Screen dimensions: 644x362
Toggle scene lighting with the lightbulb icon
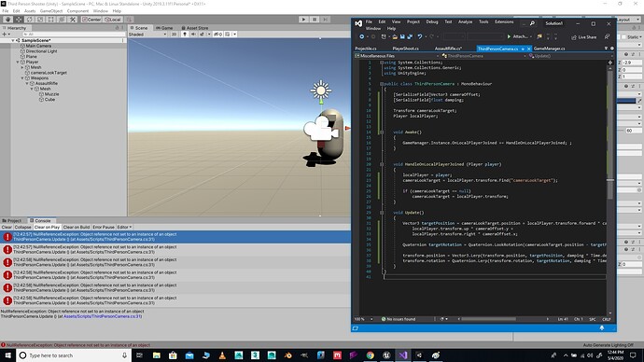coord(185,35)
